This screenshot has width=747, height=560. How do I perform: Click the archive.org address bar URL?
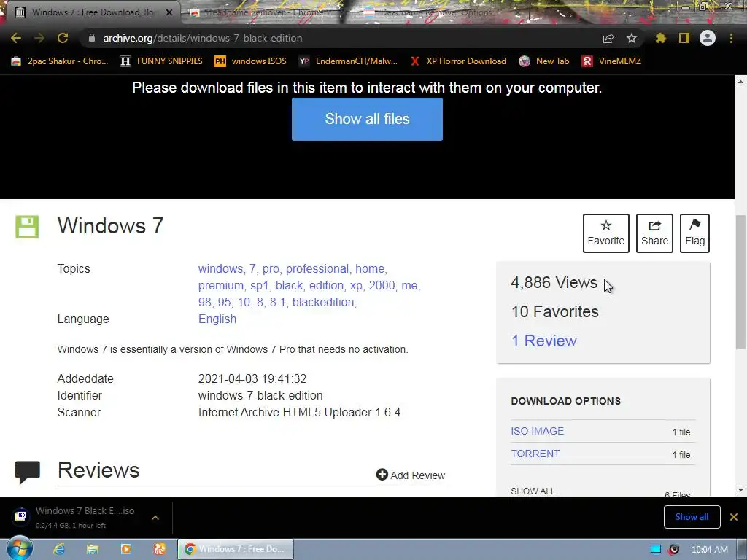pyautogui.click(x=203, y=38)
